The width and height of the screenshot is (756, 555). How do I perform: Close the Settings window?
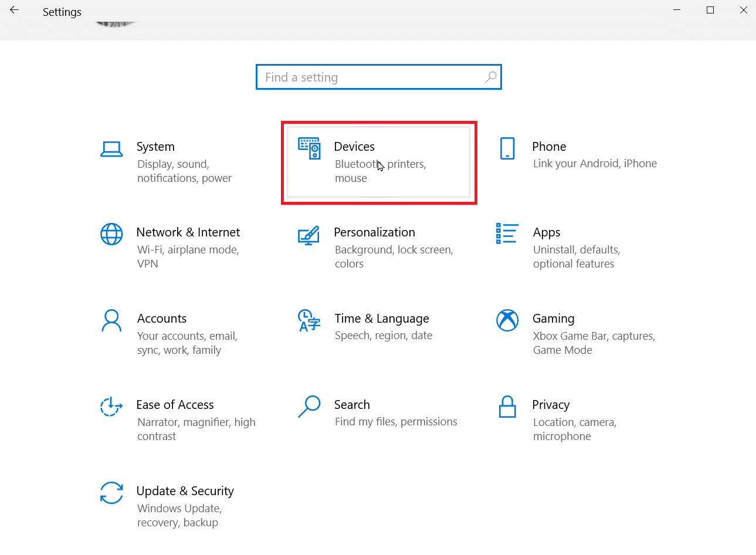point(744,10)
